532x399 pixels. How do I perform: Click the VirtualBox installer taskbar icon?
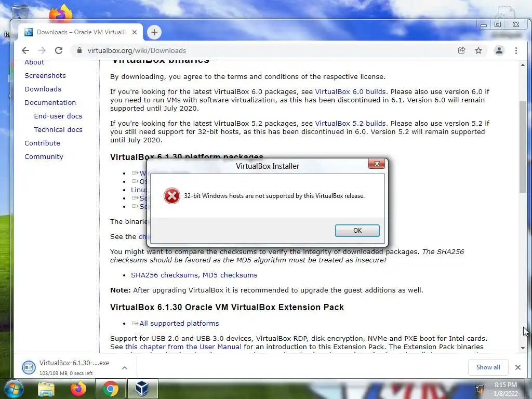pos(142,389)
